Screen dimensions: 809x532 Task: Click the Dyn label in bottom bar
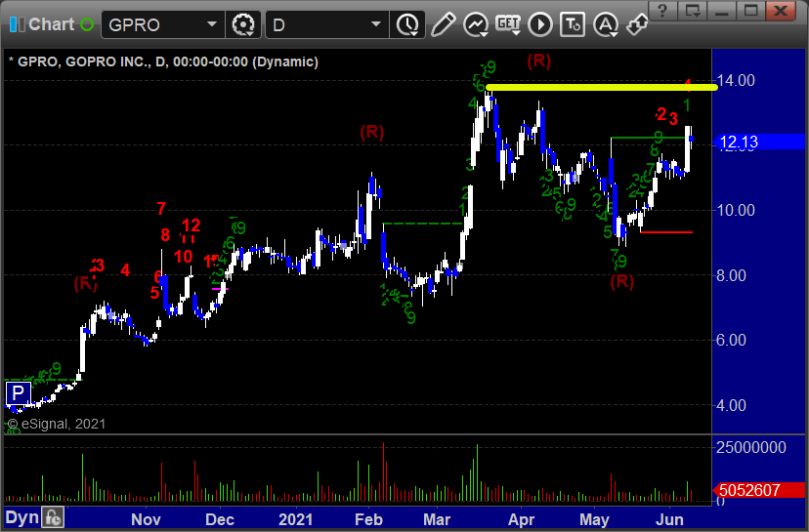[x=22, y=517]
